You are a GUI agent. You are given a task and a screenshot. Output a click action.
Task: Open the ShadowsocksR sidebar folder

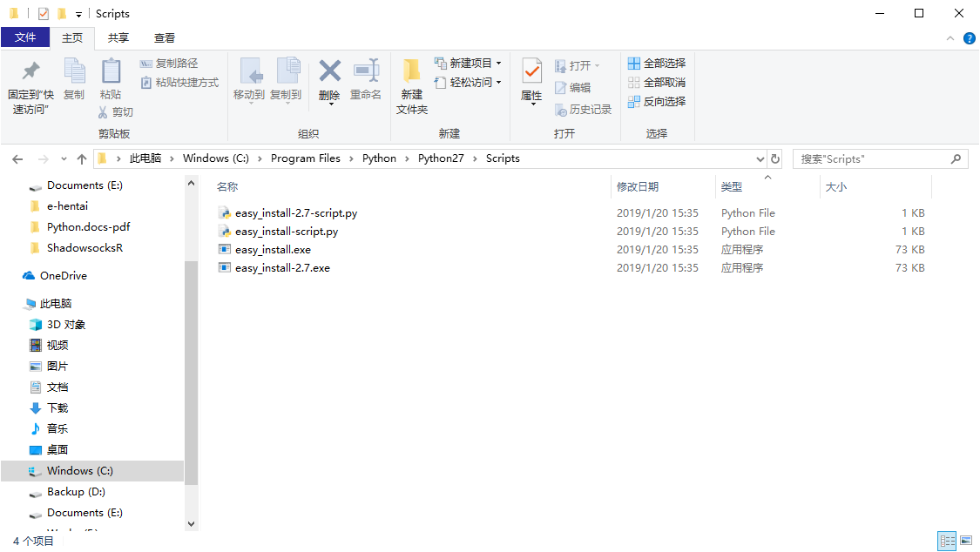click(x=85, y=248)
